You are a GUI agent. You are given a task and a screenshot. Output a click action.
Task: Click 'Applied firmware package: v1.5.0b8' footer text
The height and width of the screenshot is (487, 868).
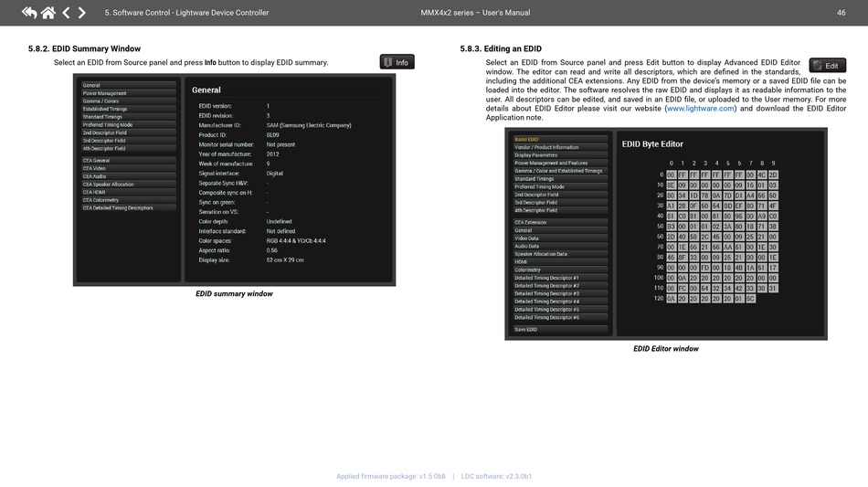click(391, 476)
